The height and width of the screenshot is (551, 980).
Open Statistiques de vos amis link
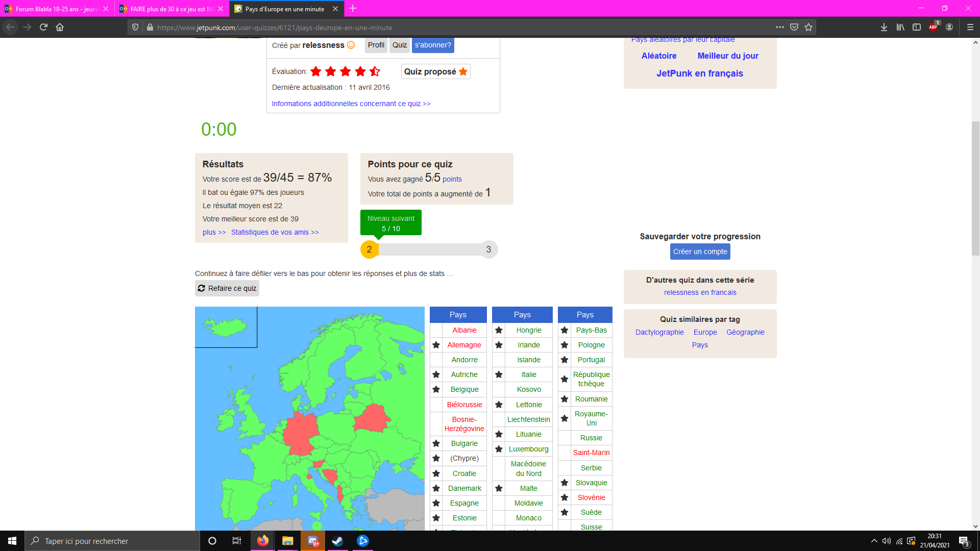coord(275,232)
